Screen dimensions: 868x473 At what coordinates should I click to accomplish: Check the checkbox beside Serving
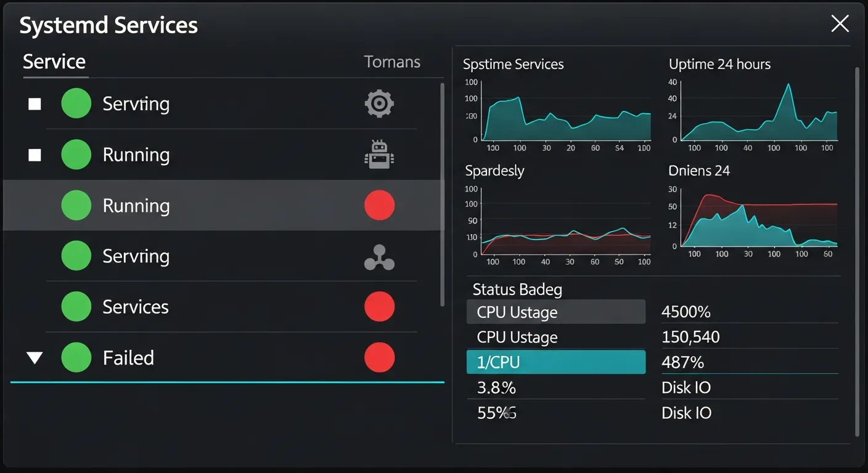click(x=34, y=103)
